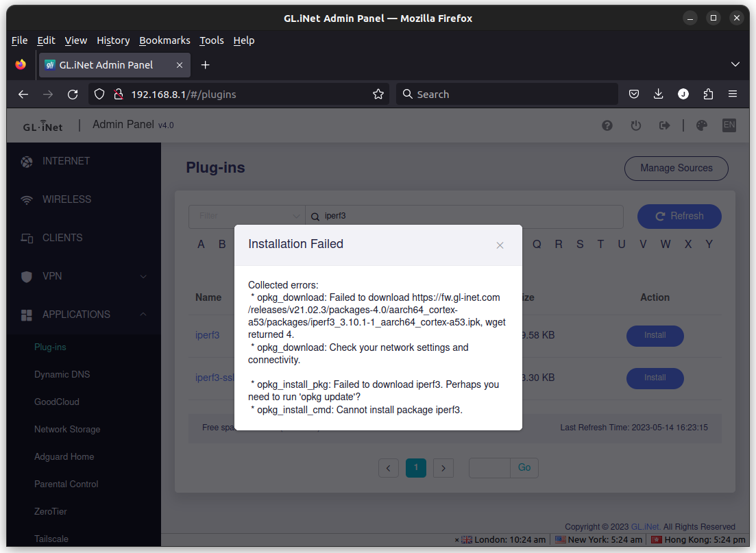Filter plug-ins by letter X
756x553 pixels.
click(688, 245)
